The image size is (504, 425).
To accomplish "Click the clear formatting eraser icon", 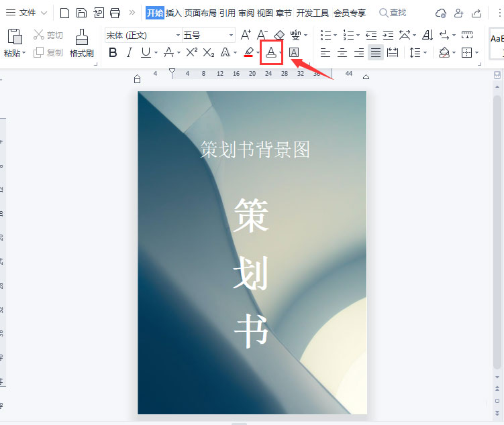I will tap(279, 35).
